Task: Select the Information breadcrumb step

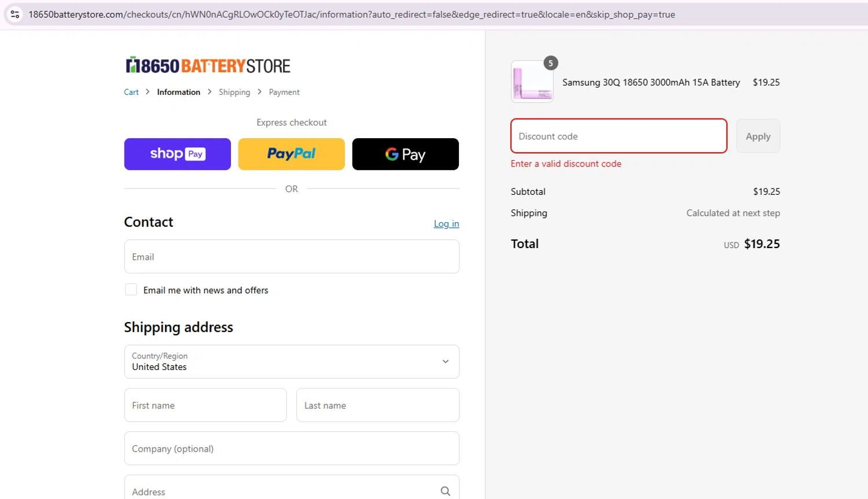Action: (x=179, y=92)
